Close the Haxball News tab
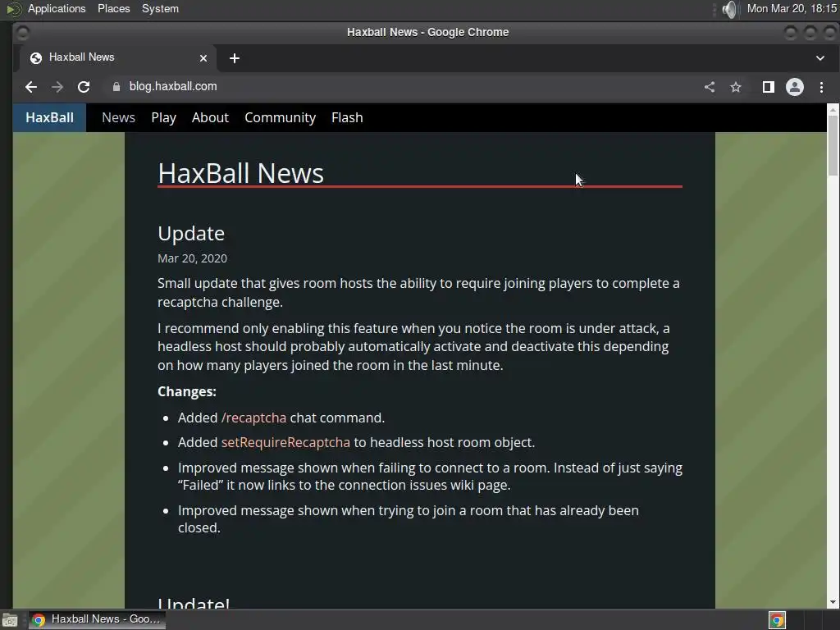This screenshot has width=840, height=630. click(203, 58)
